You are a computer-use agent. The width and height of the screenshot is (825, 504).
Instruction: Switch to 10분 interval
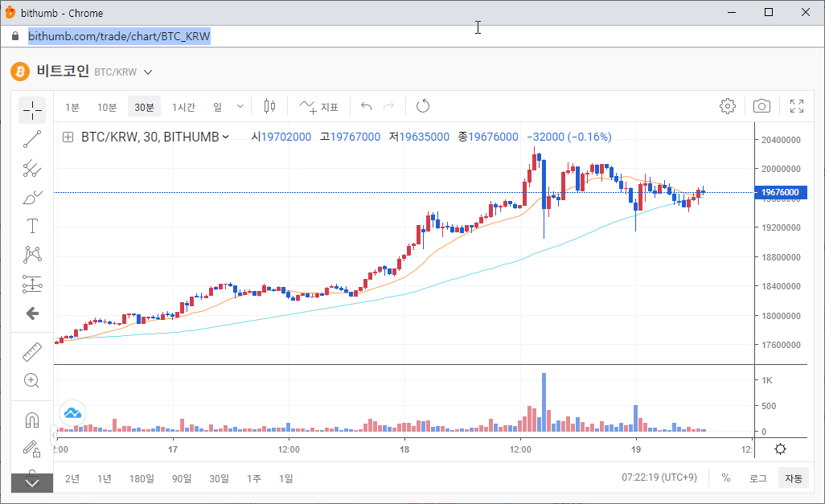(x=107, y=108)
